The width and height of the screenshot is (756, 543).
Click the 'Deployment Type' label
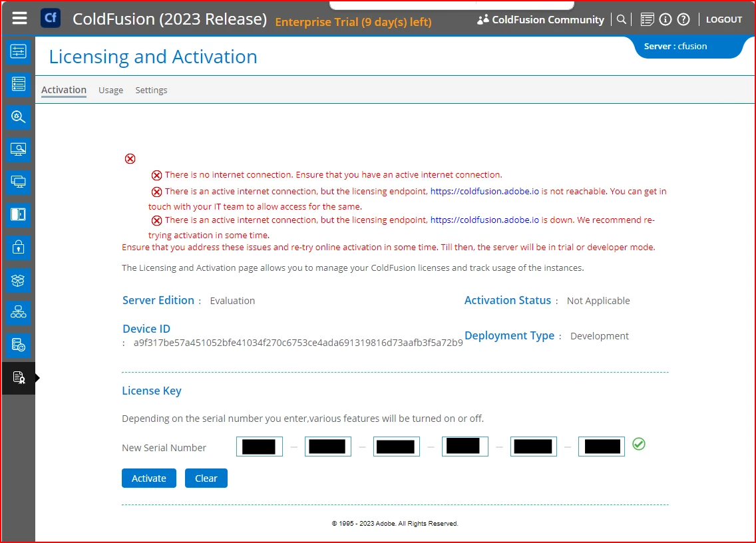(x=509, y=335)
